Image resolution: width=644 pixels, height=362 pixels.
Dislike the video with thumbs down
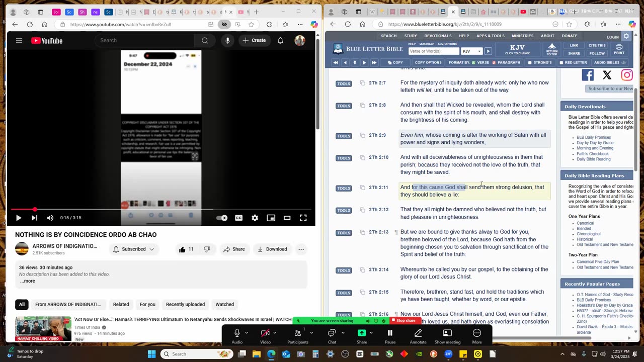coord(207,249)
